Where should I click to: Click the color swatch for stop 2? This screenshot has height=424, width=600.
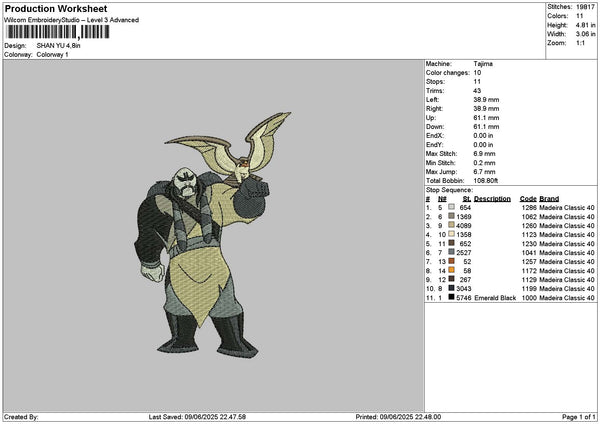(452, 216)
